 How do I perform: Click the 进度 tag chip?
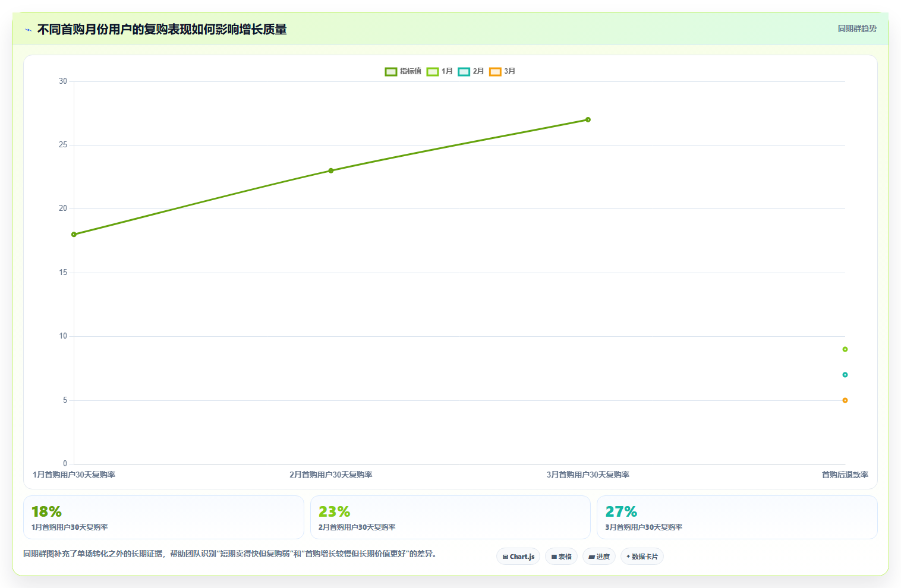click(599, 557)
